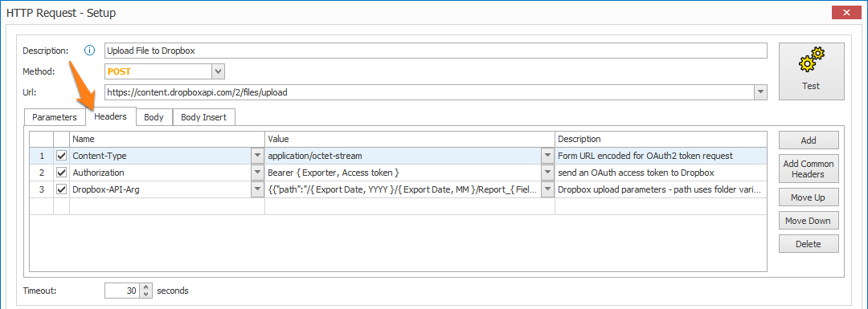Open Authorization name dropdown arrow
The image size is (868, 309).
click(x=257, y=173)
